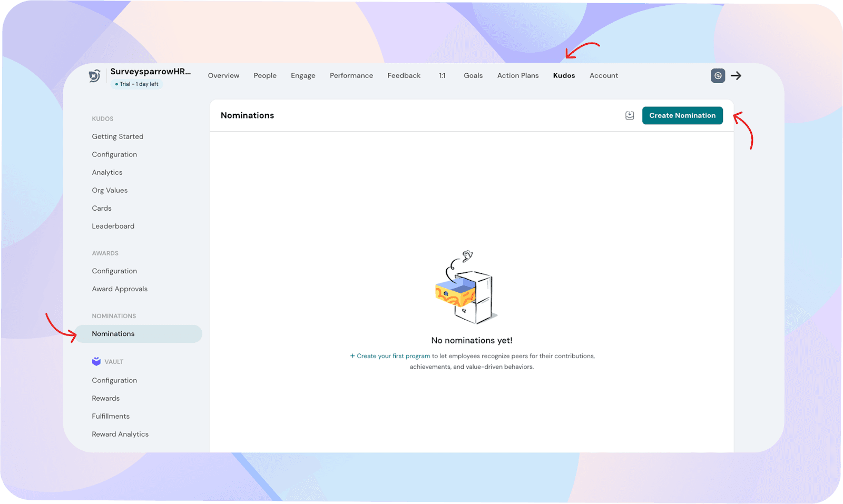This screenshot has width=843, height=504.
Task: Click the right arrow icon in header
Action: pos(736,76)
